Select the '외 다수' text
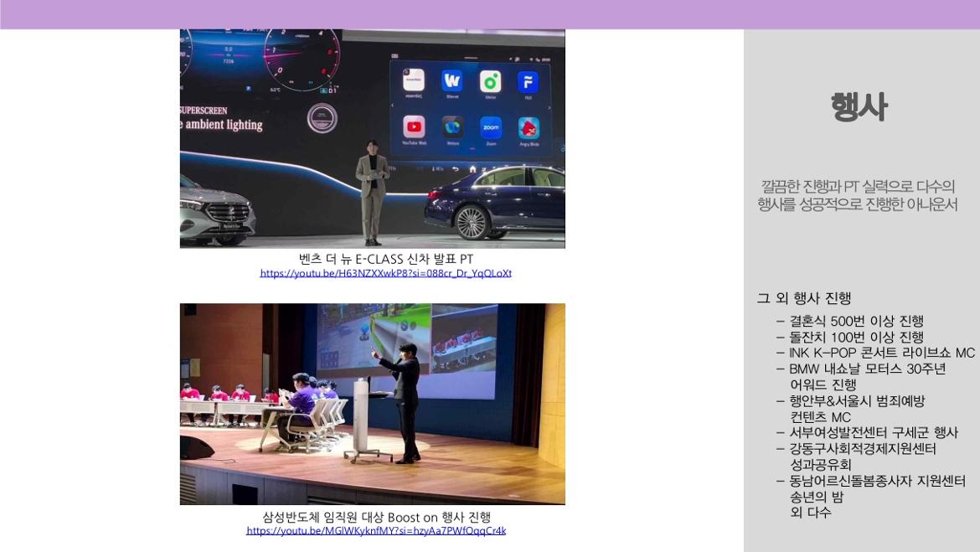 click(811, 513)
